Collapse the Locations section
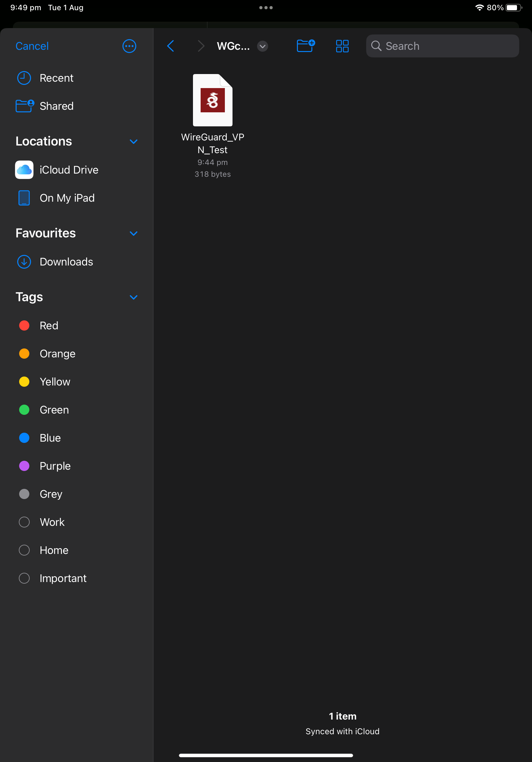 [133, 141]
